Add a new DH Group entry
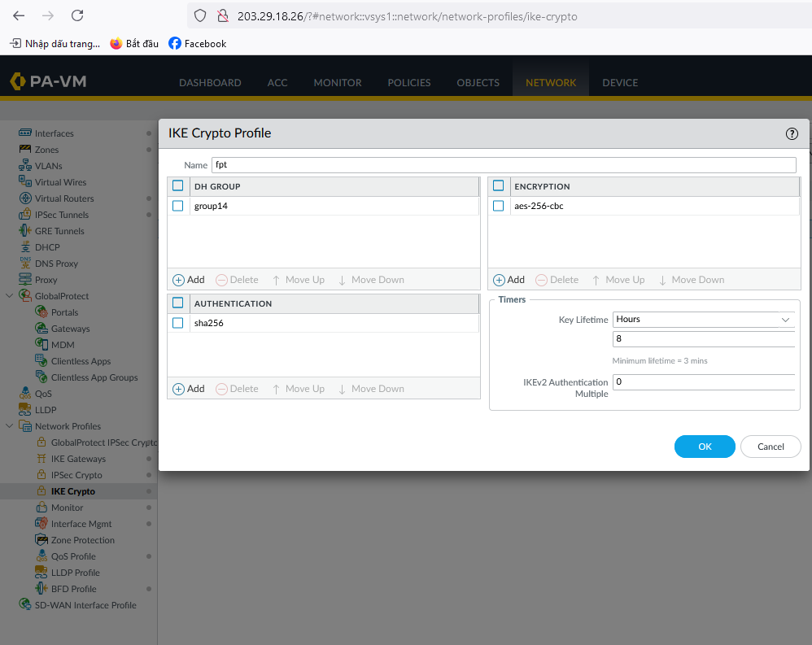812x645 pixels. tap(189, 280)
